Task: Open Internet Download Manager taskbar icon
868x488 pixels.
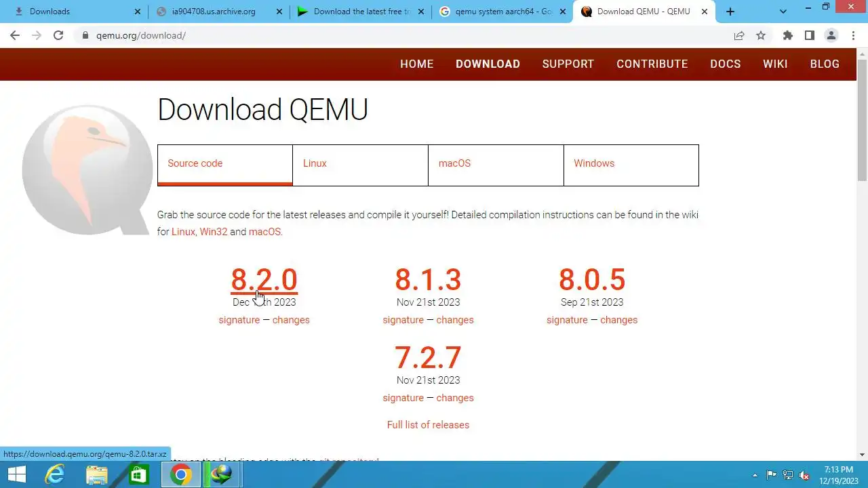Action: [x=222, y=474]
